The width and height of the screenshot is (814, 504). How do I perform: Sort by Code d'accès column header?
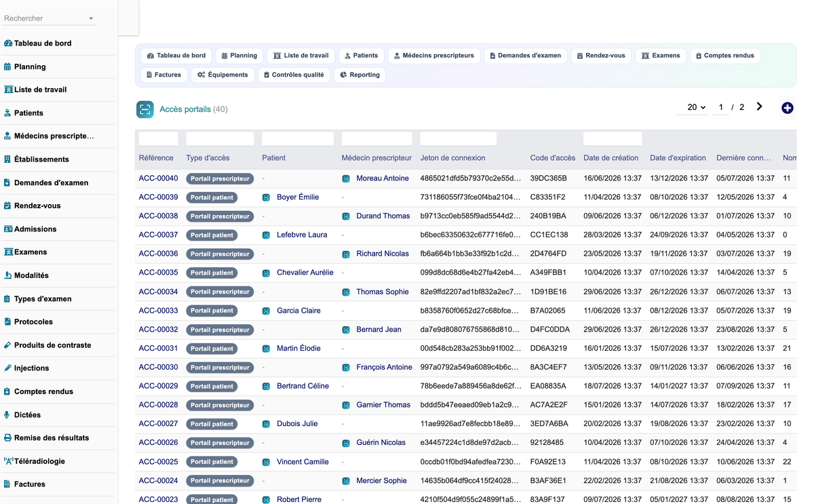553,158
